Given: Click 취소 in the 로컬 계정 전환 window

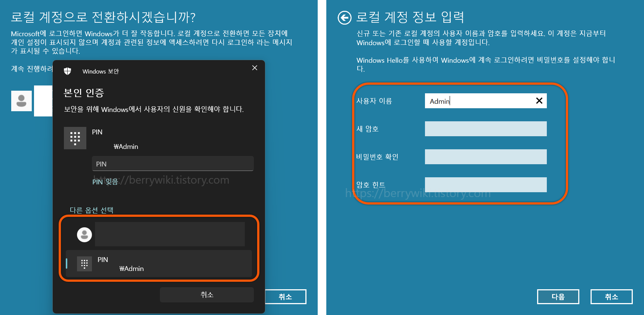Looking at the screenshot, I should (286, 297).
